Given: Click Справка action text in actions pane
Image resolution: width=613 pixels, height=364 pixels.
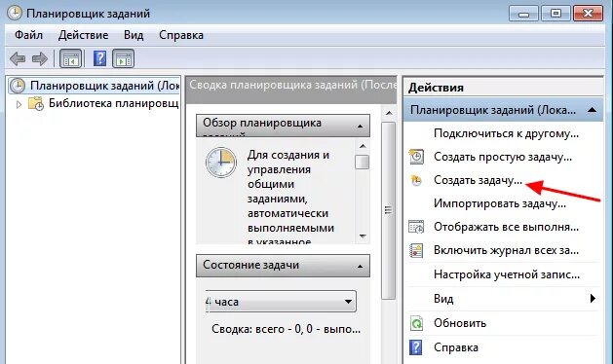Looking at the screenshot, I should (456, 347).
